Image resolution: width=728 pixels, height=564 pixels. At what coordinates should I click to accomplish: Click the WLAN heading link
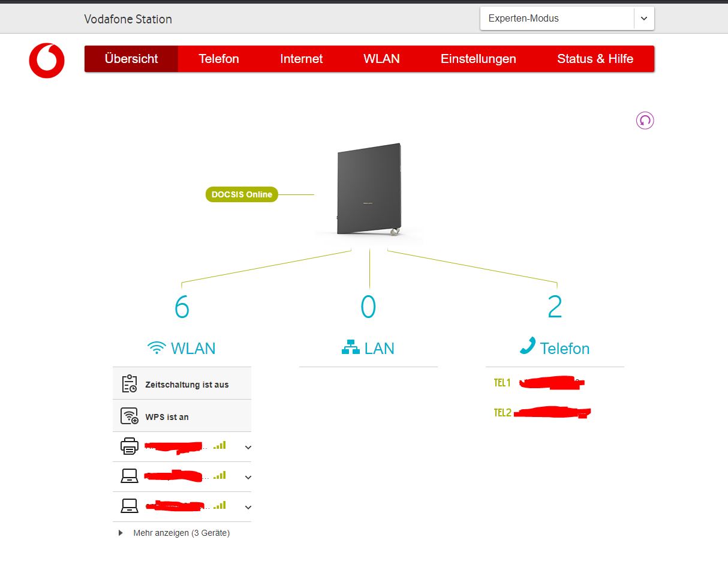pos(193,348)
